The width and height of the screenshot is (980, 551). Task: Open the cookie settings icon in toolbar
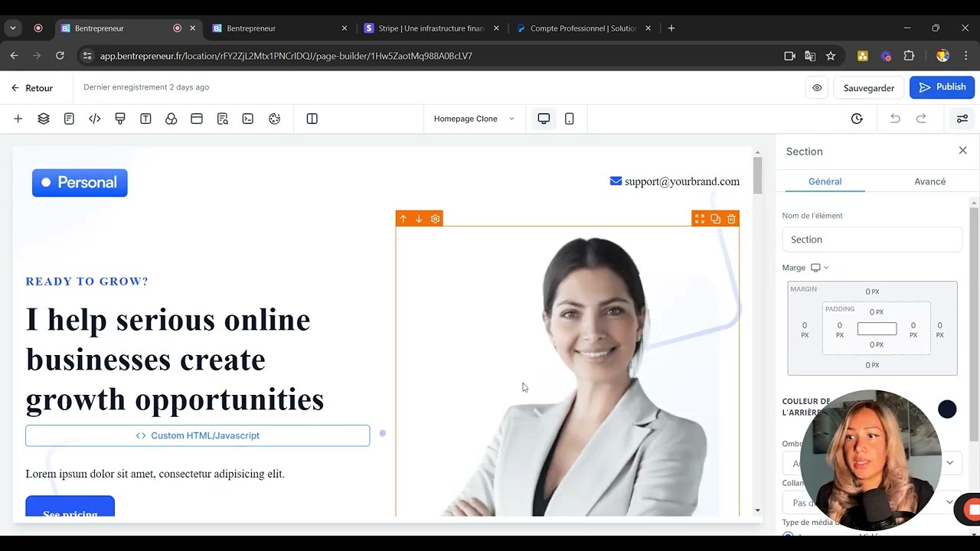pos(274,119)
